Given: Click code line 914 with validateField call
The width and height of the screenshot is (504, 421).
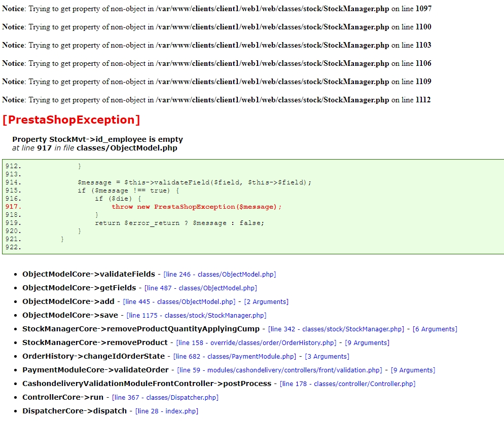Looking at the screenshot, I should coord(195,182).
